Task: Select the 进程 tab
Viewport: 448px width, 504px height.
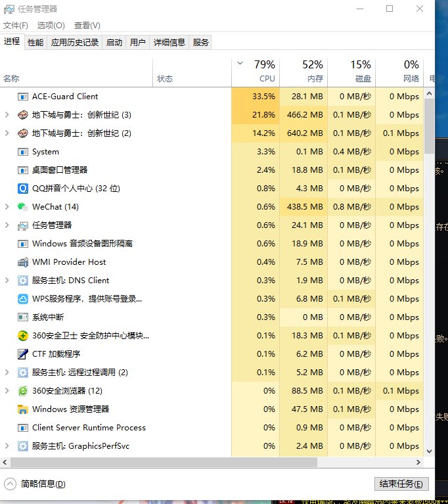Action: point(12,41)
